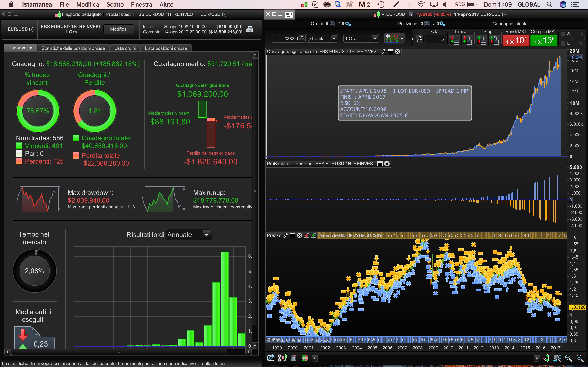Click the print report icon
The image size is (588, 367).
click(x=249, y=29)
